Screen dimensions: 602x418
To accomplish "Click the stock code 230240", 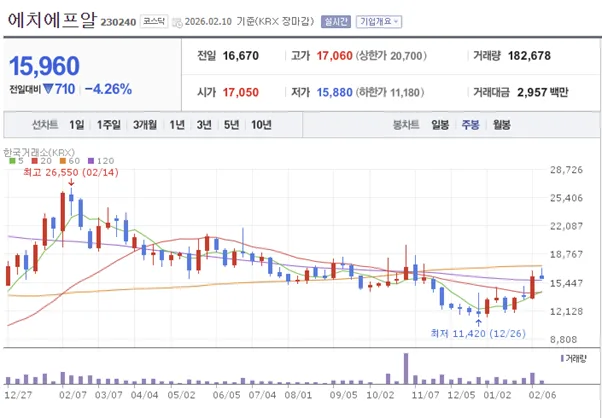I will coord(118,22).
